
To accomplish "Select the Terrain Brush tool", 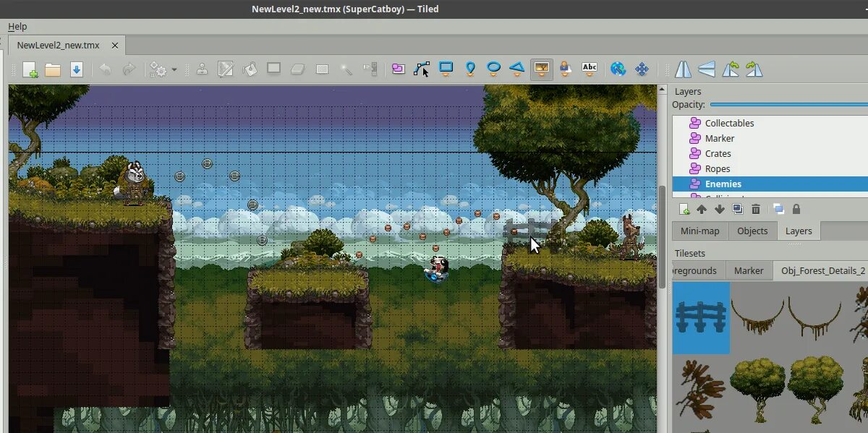I will tap(226, 69).
